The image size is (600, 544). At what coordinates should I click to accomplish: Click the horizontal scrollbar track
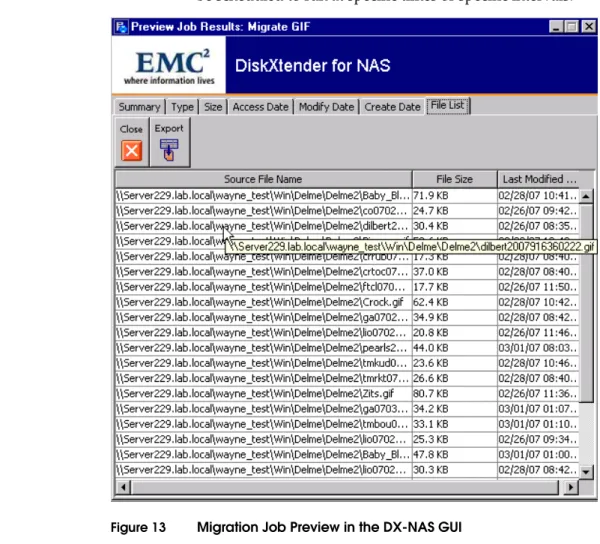tap(345, 487)
